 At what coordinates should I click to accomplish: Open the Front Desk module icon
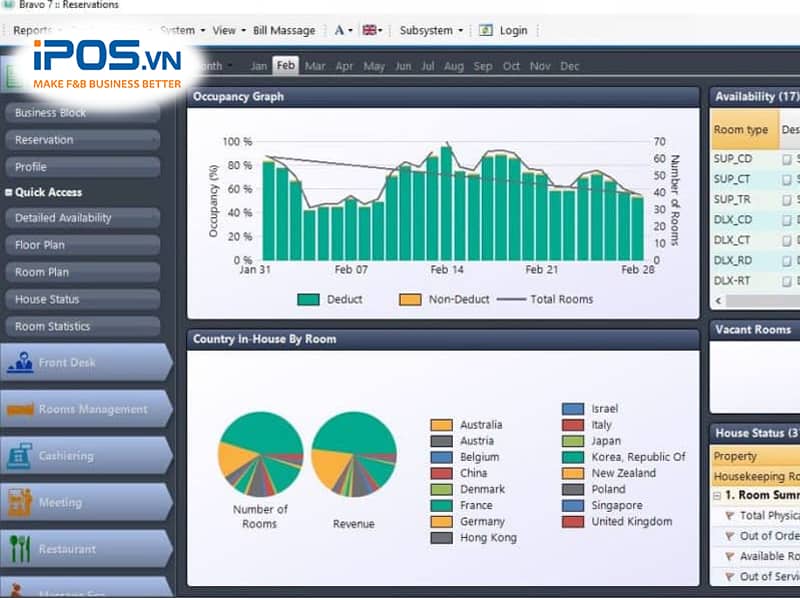(20, 363)
